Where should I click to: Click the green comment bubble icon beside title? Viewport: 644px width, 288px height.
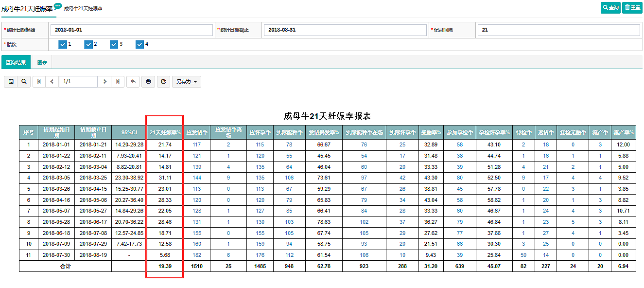click(x=58, y=6)
